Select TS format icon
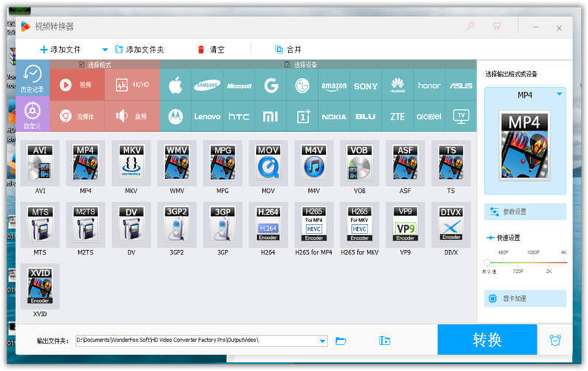588x371 pixels. (451, 163)
